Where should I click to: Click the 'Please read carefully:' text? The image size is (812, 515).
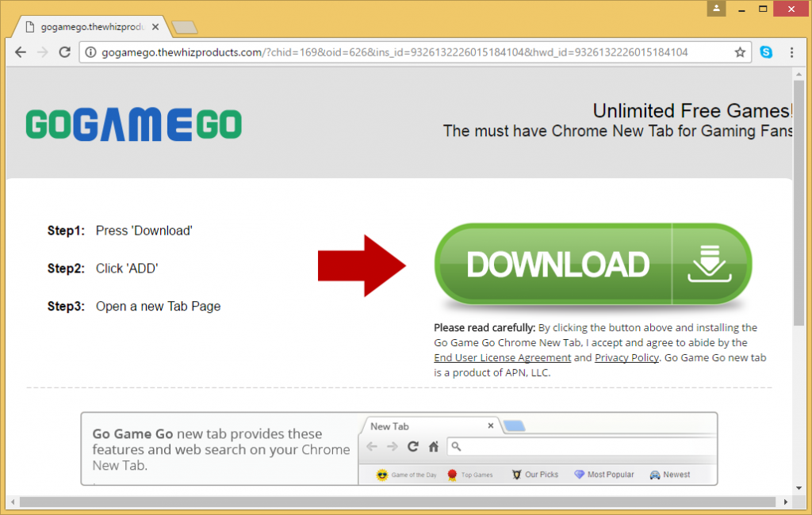tap(485, 328)
